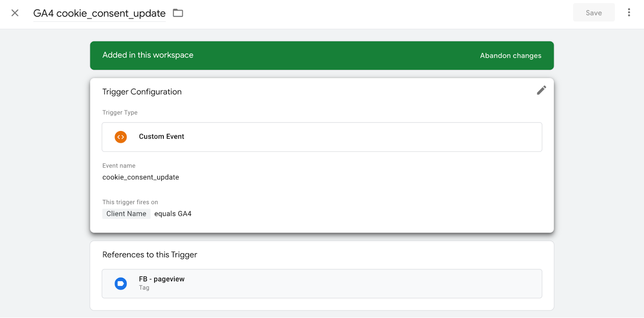Click the Added in this workspace banner text
This screenshot has height=318, width=644.
[148, 55]
